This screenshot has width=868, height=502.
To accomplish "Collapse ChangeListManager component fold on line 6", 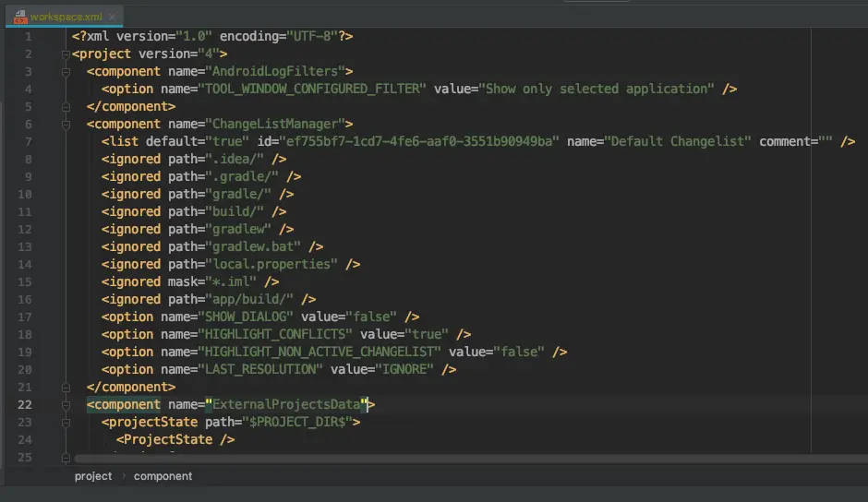I will click(x=66, y=125).
